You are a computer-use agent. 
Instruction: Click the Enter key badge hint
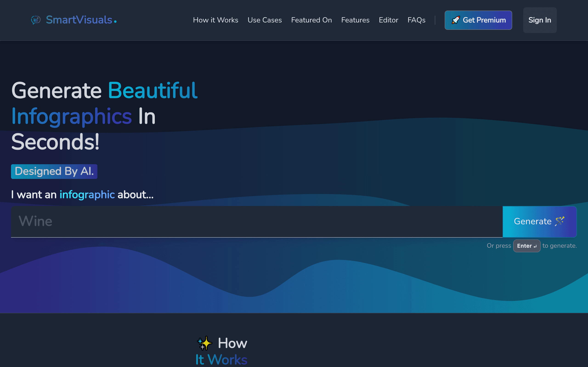(x=526, y=246)
